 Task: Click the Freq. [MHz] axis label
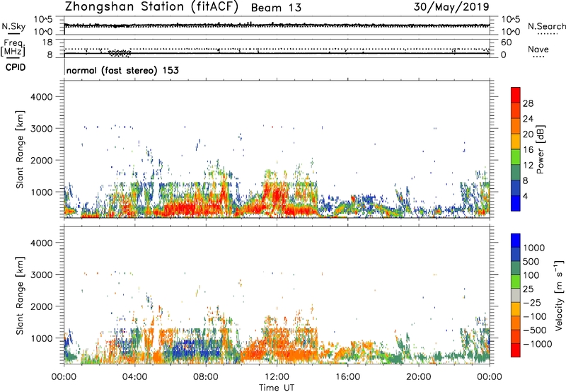point(13,47)
